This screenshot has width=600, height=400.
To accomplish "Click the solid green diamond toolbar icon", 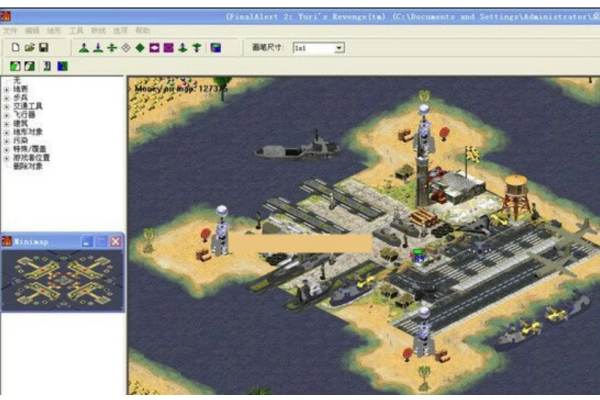I will coord(140,48).
